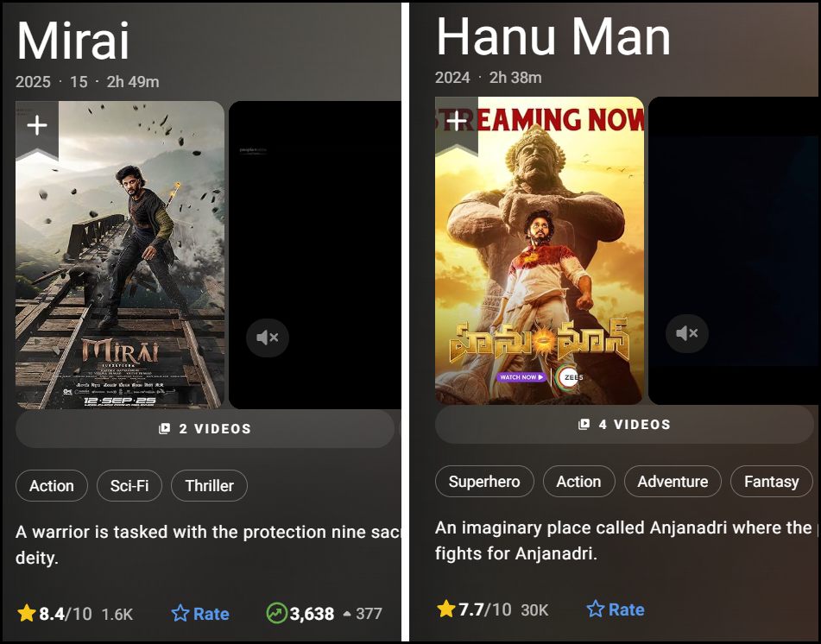The height and width of the screenshot is (644, 821).
Task: Choose Hanu Man's Action genre chip
Action: (x=578, y=482)
